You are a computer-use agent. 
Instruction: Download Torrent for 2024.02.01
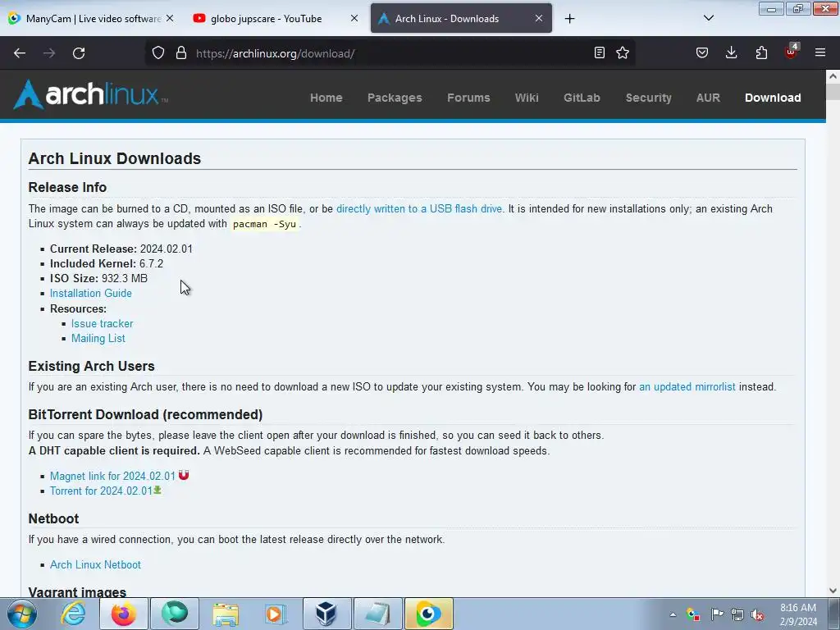(x=101, y=491)
